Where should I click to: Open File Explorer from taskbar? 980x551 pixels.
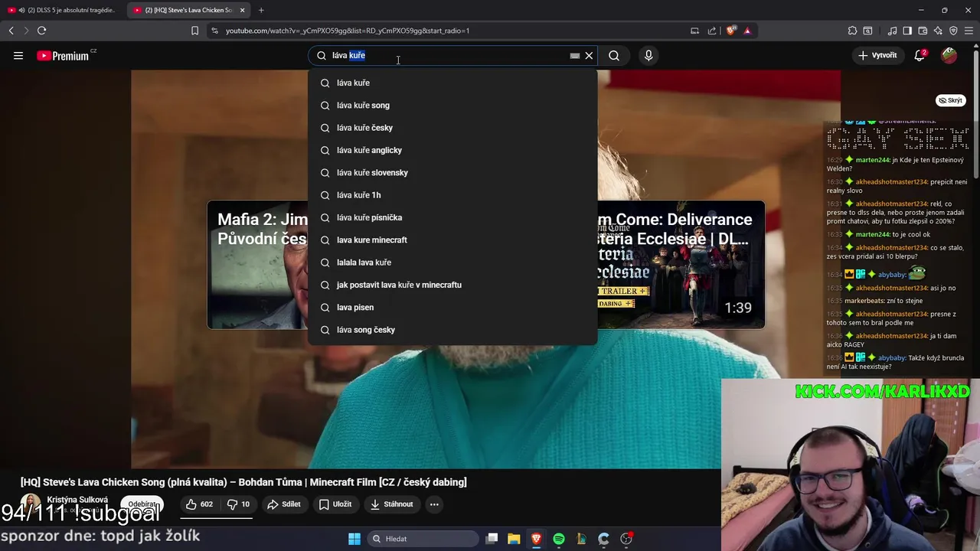[x=514, y=539]
